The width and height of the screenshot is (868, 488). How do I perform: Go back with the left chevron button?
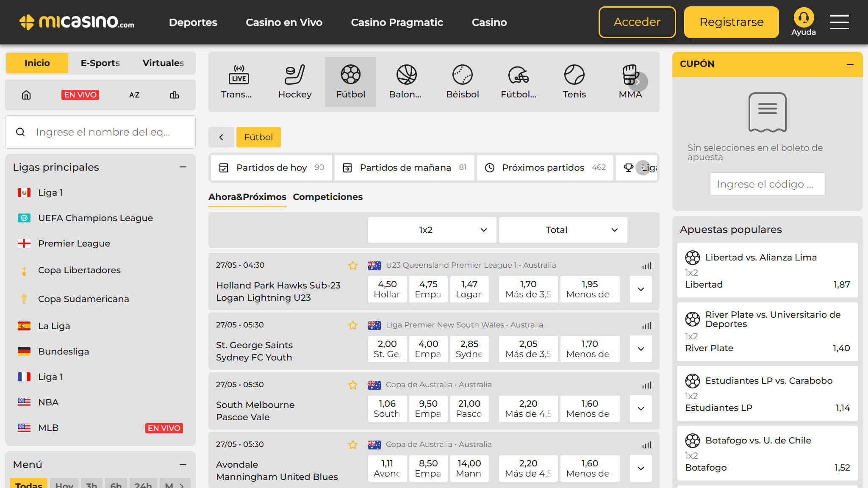[x=221, y=137]
